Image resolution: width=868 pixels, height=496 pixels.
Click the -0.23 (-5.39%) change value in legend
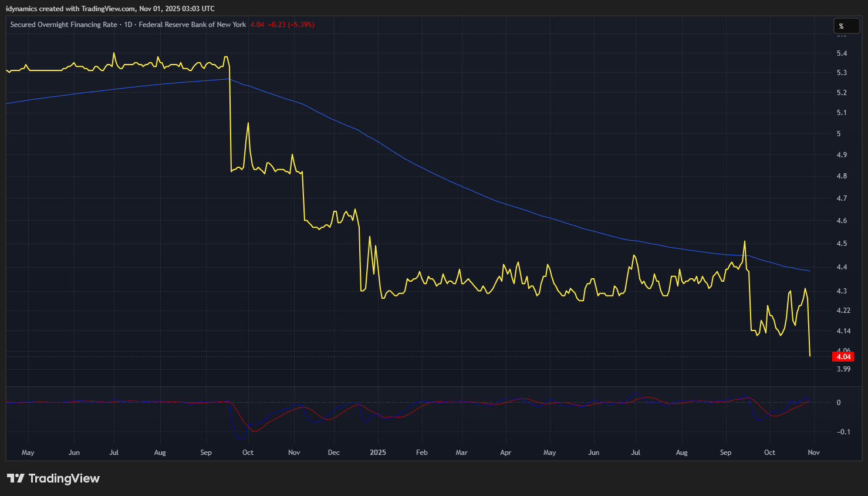(x=291, y=25)
